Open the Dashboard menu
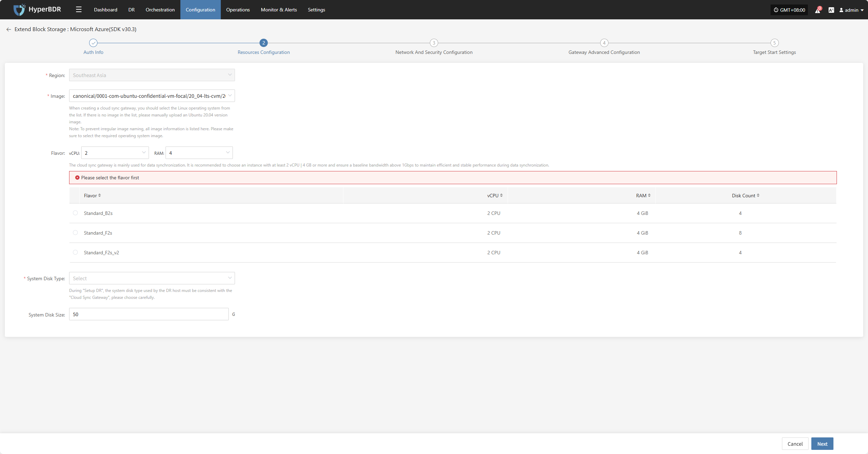The height and width of the screenshot is (454, 868). 106,10
